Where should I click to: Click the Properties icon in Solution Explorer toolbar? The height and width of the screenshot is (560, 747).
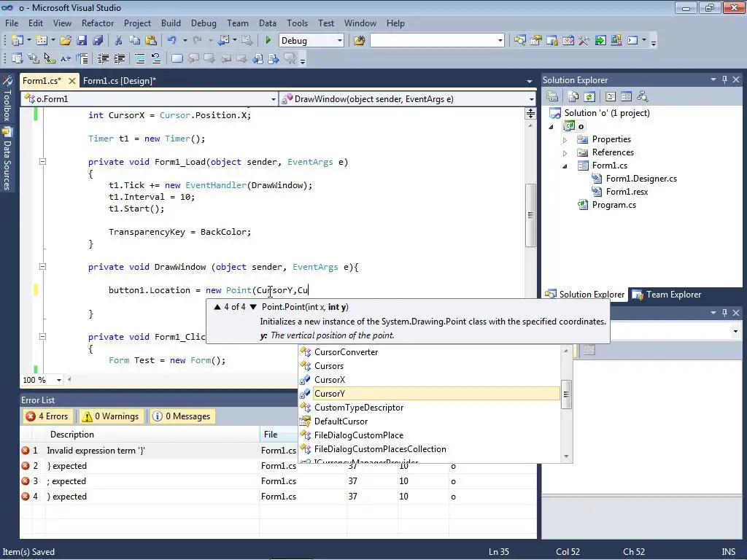[x=552, y=97]
